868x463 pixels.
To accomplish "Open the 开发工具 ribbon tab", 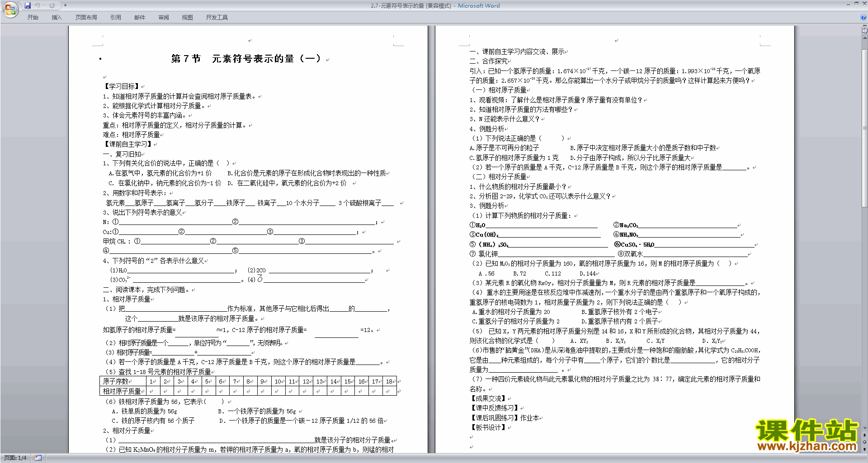I will [x=217, y=18].
